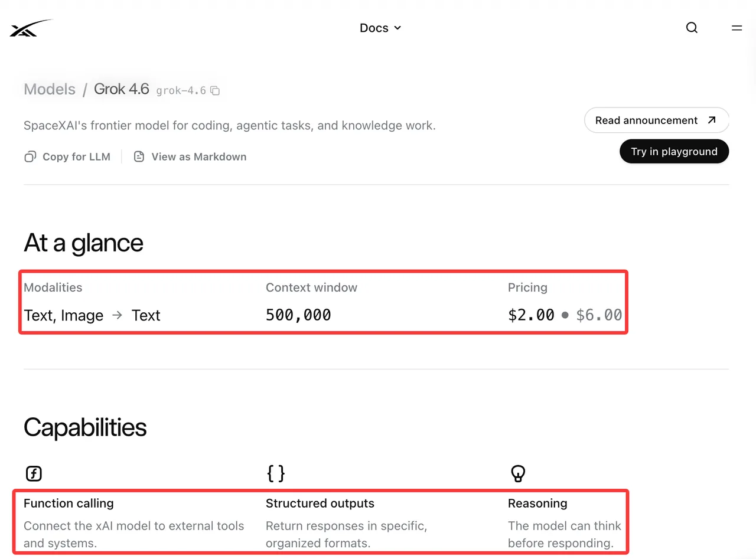Click the Function calling icon

tap(34, 473)
